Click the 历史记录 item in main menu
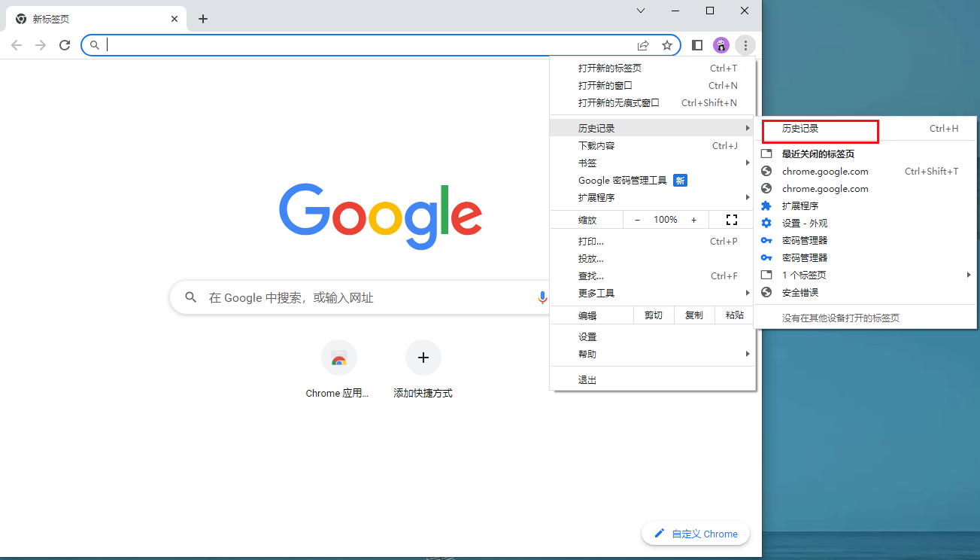 tap(652, 128)
